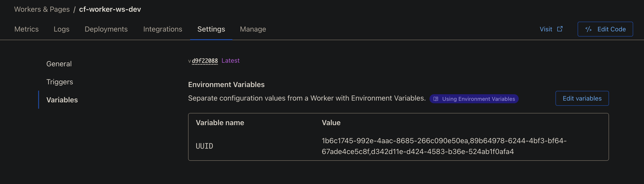644x184 pixels.
Task: Open the Using Environment Variables docs link
Action: click(x=478, y=99)
